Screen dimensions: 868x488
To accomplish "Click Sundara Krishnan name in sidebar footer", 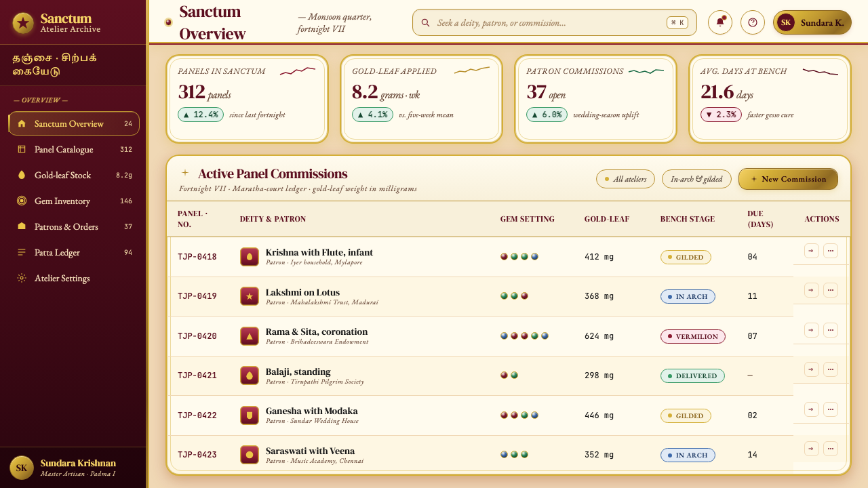I will tap(78, 463).
